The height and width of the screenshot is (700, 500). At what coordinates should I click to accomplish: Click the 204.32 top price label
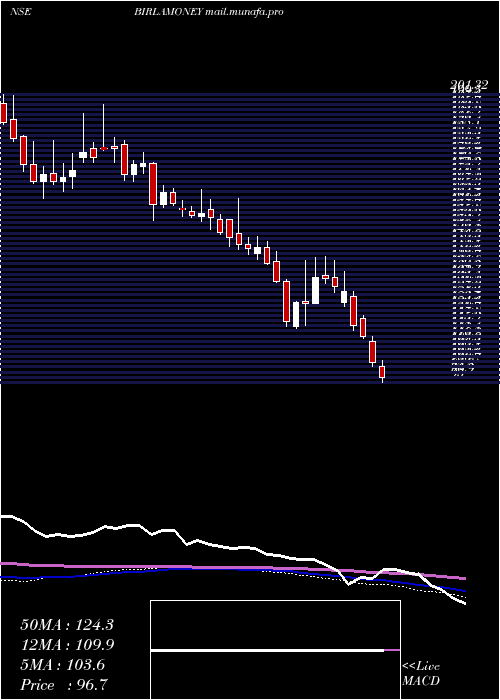[x=469, y=85]
